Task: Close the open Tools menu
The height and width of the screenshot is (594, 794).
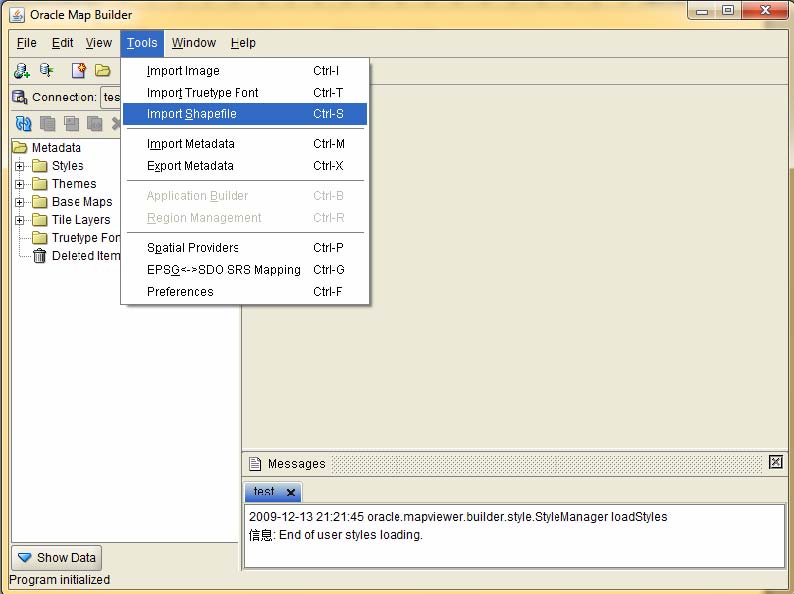Action: tap(142, 43)
